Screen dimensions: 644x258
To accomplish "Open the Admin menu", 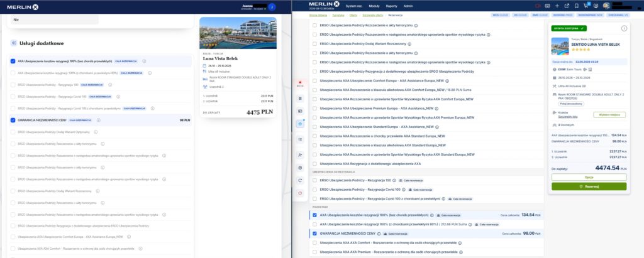I will click(x=408, y=6).
